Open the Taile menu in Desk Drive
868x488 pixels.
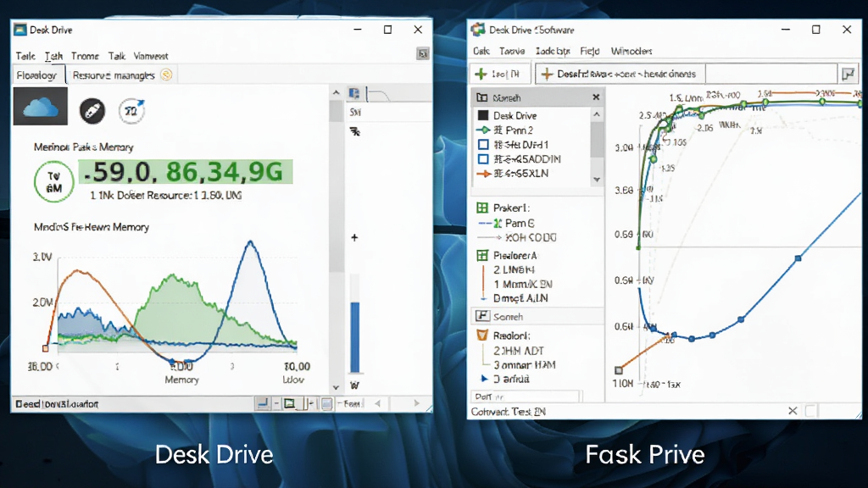point(25,56)
